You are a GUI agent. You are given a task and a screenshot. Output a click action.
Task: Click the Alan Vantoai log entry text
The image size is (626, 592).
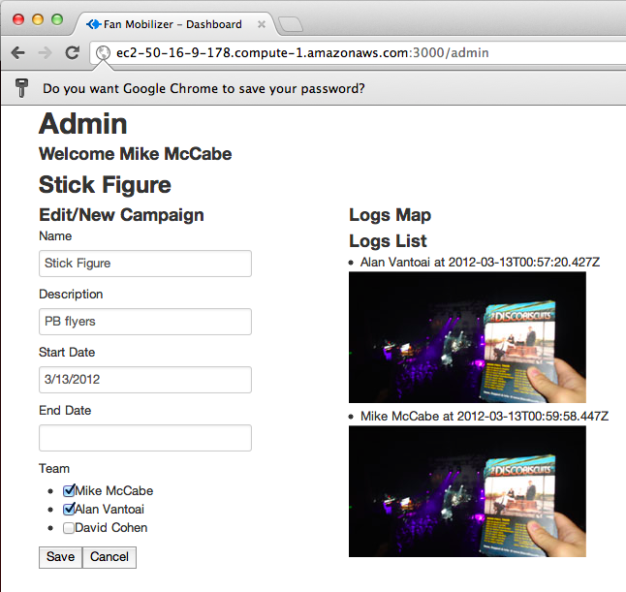[x=480, y=262]
